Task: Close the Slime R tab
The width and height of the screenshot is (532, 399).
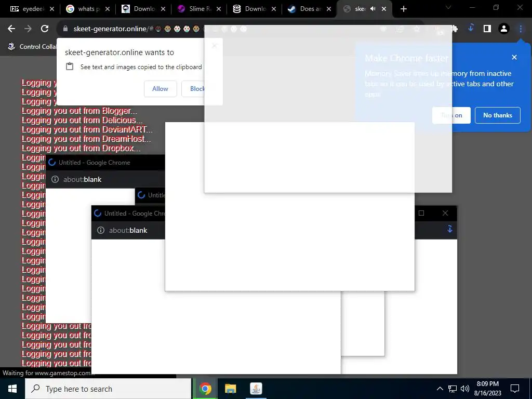Action: [219, 9]
